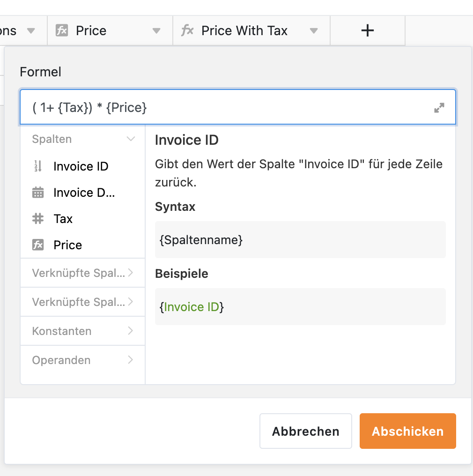This screenshot has height=476, width=473.
Task: Open the Price With Tax column dropdown arrow
Action: 314,30
